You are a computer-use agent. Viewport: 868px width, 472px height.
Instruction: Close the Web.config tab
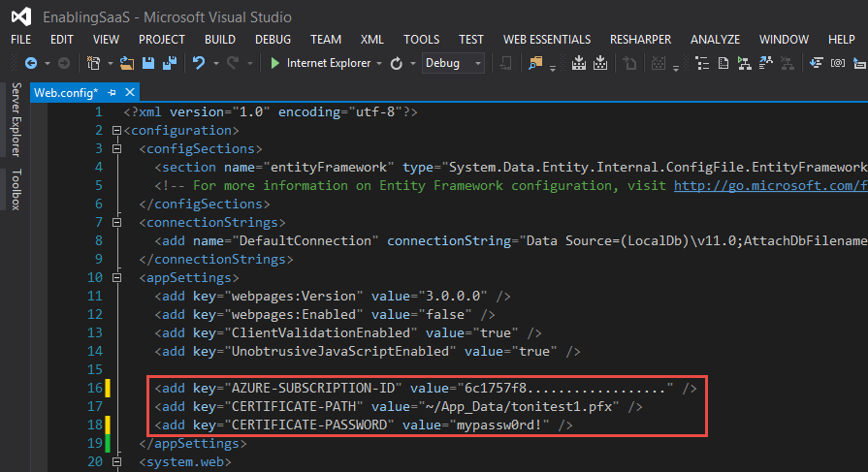click(130, 93)
